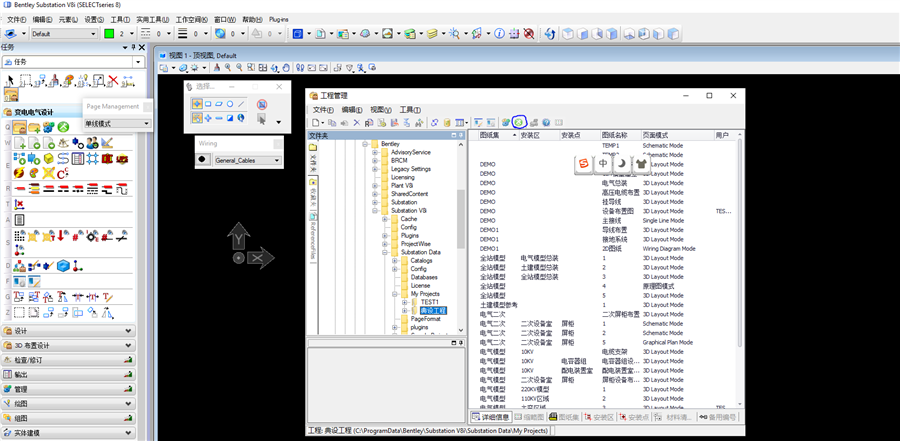Screen dimensions: 900x441
Task: Expand the 设计 task group
Action: (68, 331)
